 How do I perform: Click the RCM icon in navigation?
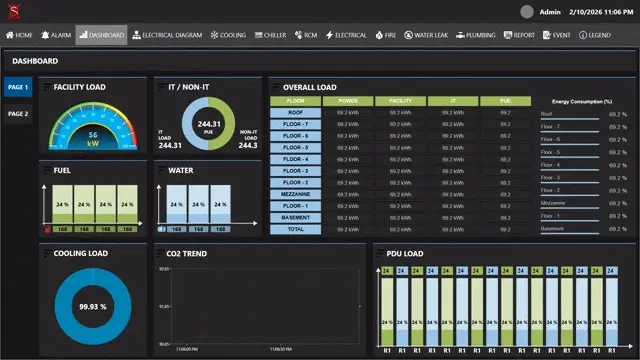tap(298, 35)
